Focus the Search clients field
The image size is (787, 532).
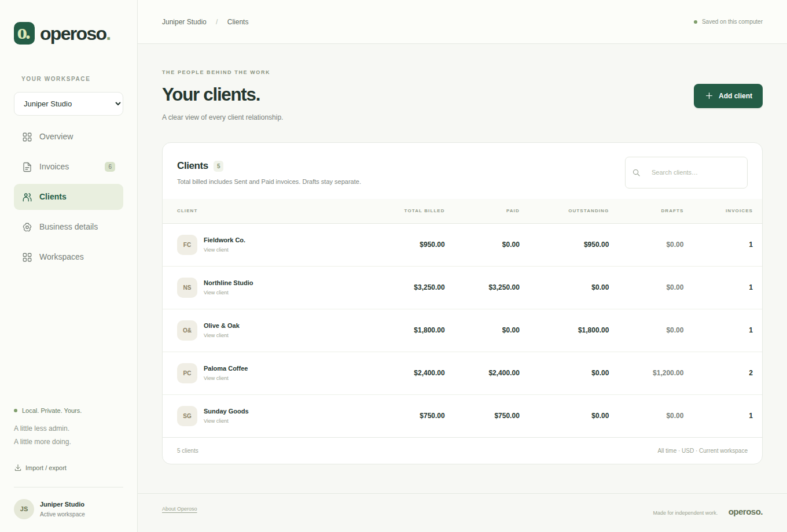click(x=686, y=172)
